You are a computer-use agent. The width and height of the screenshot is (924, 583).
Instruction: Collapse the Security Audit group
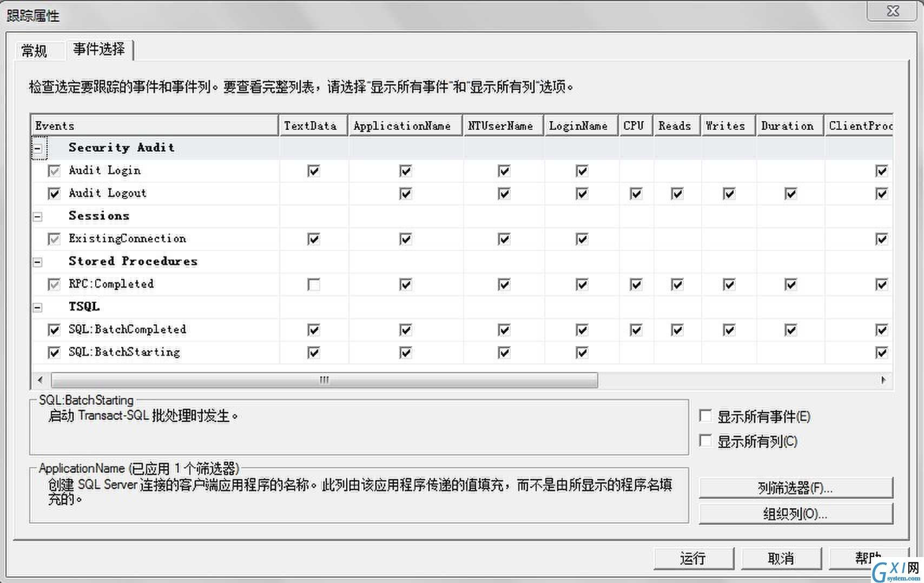click(38, 148)
